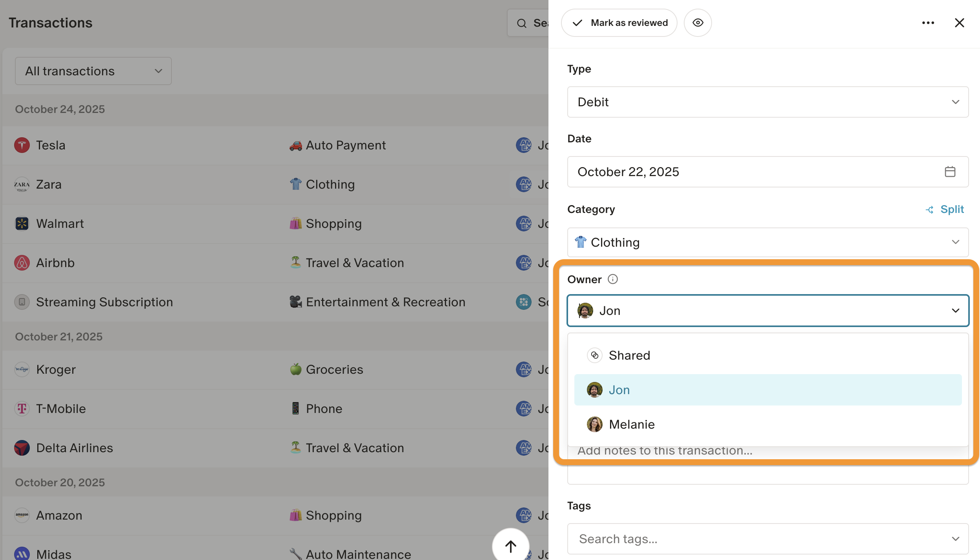Click the Airbnb merchant logo
The width and height of the screenshot is (980, 560).
coord(22,263)
